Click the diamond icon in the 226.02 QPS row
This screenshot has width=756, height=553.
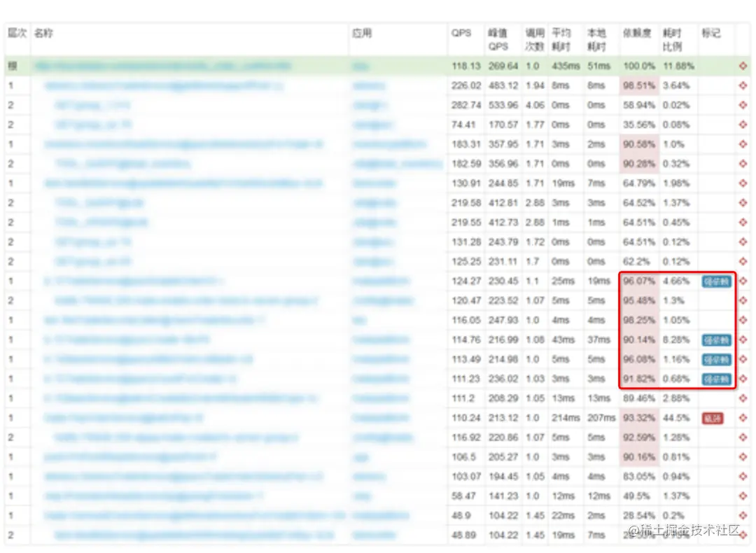click(x=743, y=85)
